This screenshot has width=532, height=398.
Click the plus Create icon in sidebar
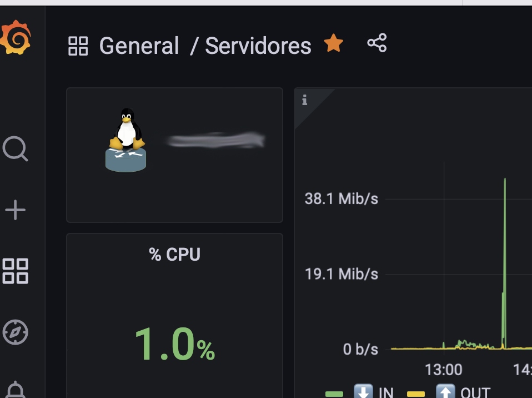tap(15, 210)
